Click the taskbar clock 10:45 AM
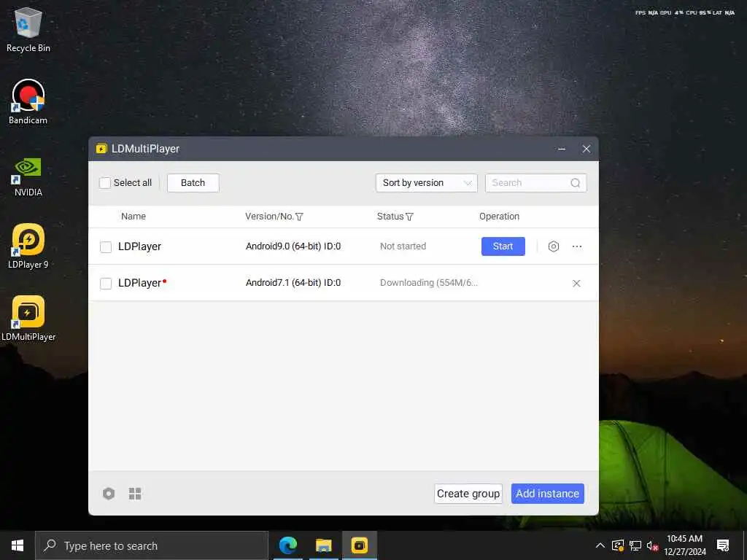Image resolution: width=747 pixels, height=560 pixels. tap(684, 539)
